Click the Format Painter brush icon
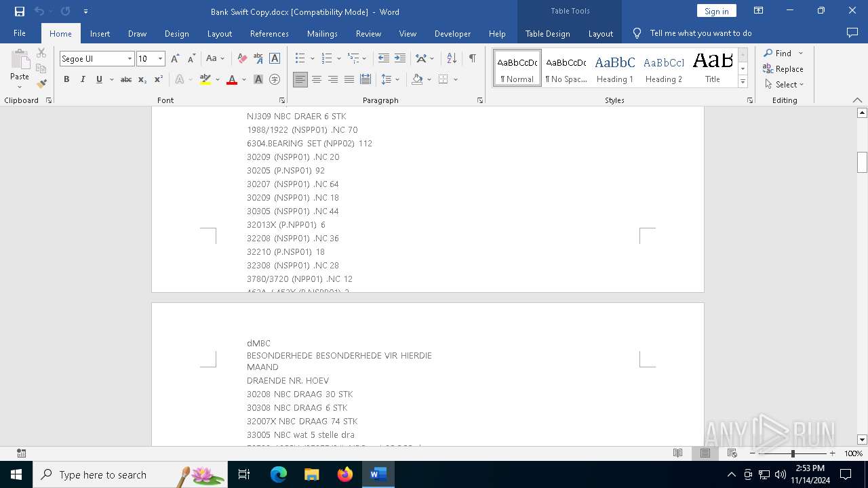Image resolution: width=868 pixels, height=488 pixels. (x=41, y=84)
